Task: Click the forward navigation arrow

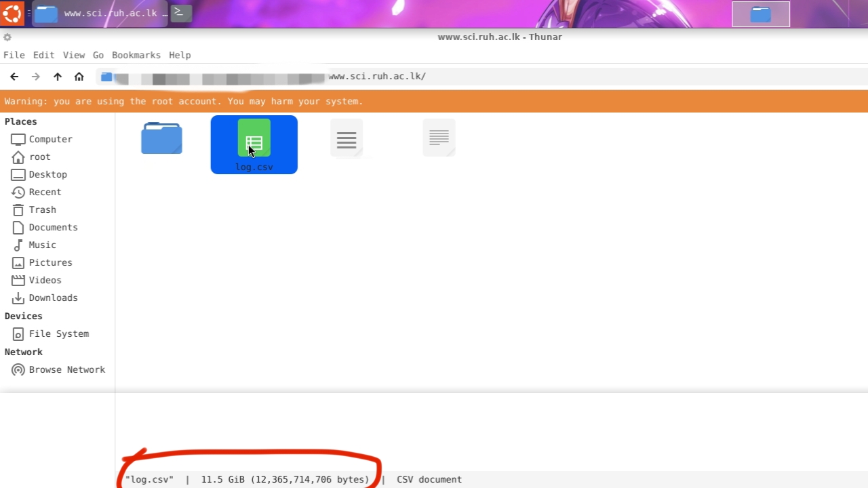Action: pos(36,77)
